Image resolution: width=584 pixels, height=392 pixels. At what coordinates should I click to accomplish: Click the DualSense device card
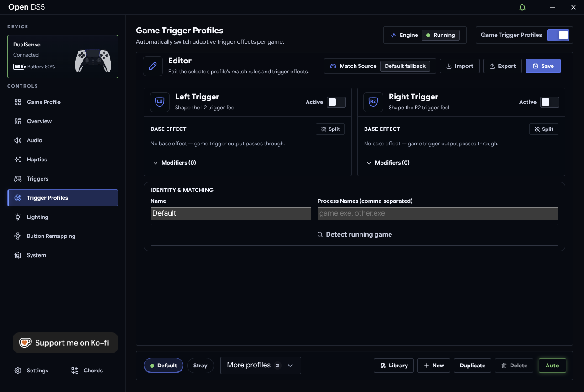(63, 57)
